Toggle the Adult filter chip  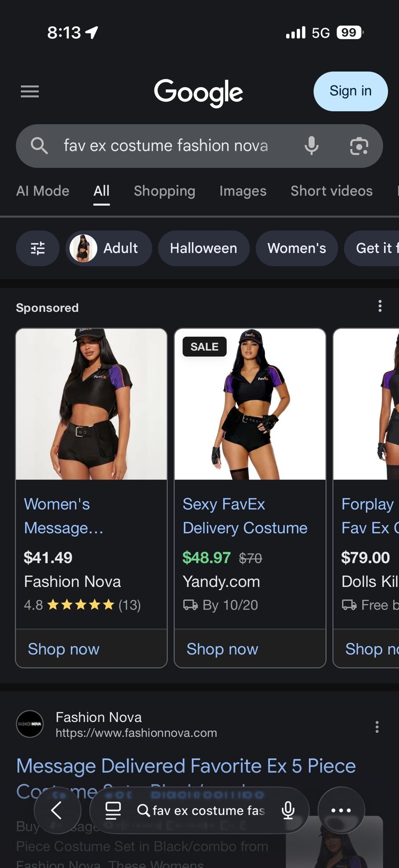pos(108,248)
